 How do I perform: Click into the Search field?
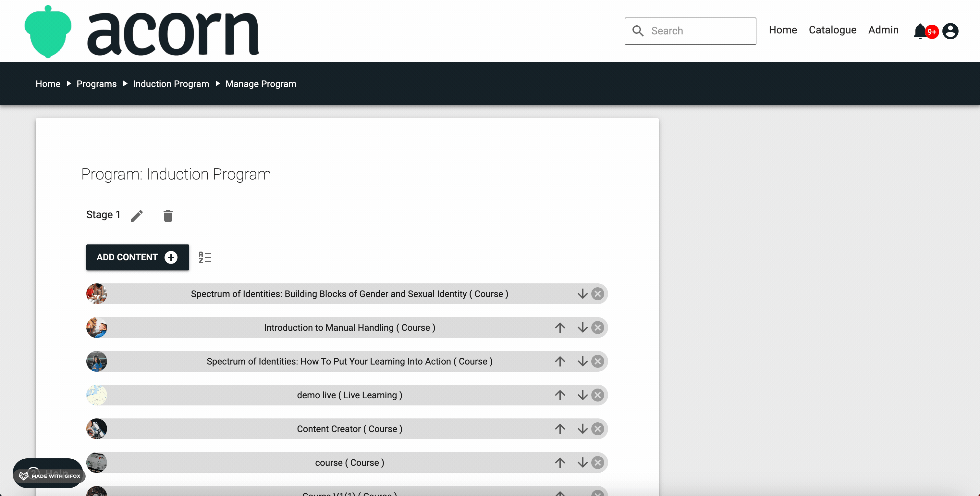(x=690, y=31)
